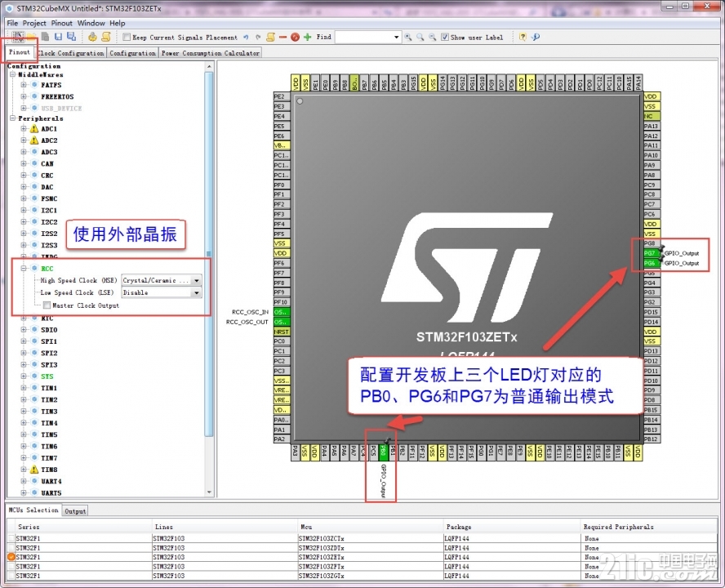The width and height of the screenshot is (725, 588).
Task: Click the left tree panel scrollbar thumb
Action: click(208, 253)
